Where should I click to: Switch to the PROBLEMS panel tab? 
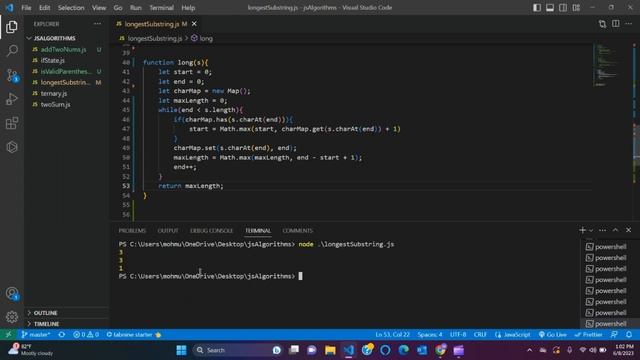132,231
